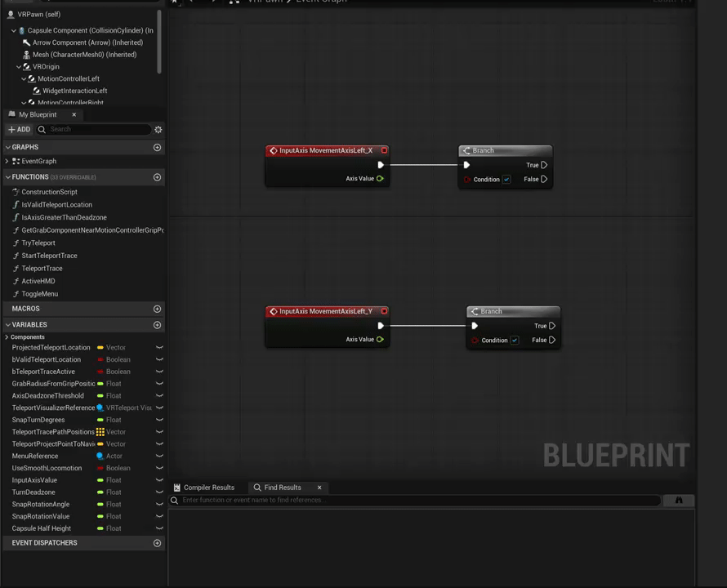Select the My Blueprint tab
The height and width of the screenshot is (588, 727).
[x=38, y=114]
